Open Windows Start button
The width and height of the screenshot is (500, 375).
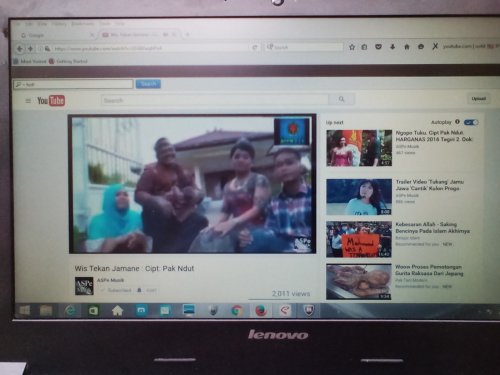tap(25, 311)
